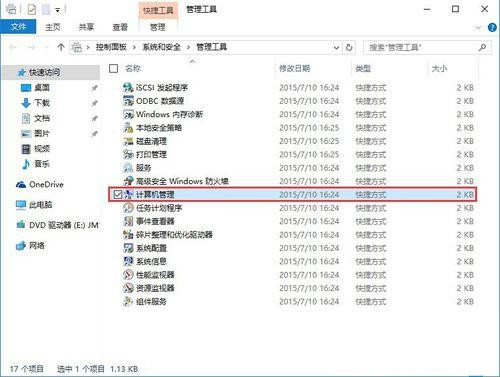This screenshot has height=377, width=500.
Task: Click the 打印管理 icon
Action: pos(128,154)
